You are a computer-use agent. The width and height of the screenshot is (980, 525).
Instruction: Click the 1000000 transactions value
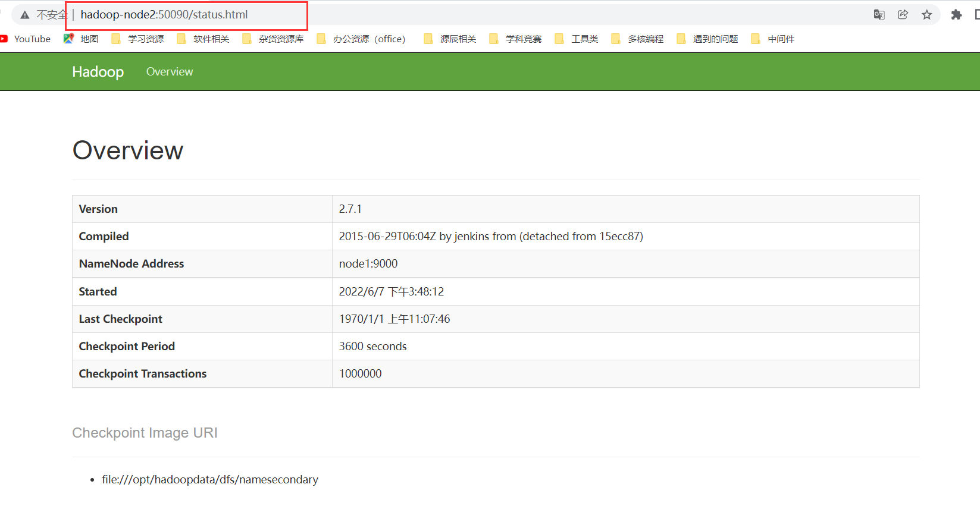[x=361, y=374]
